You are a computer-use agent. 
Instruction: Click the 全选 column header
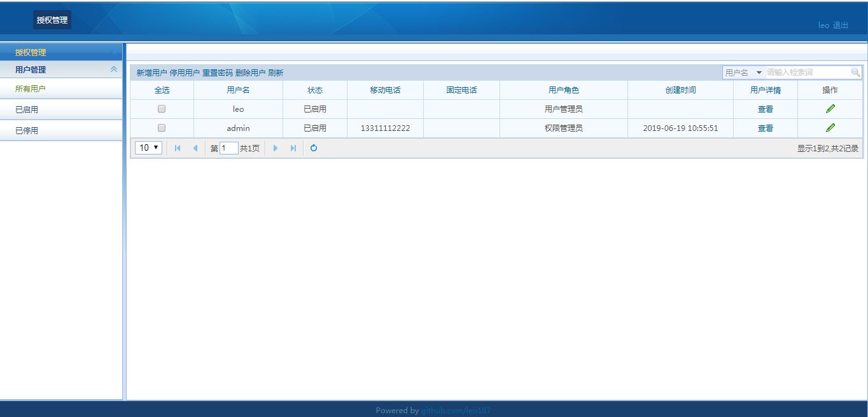(162, 90)
